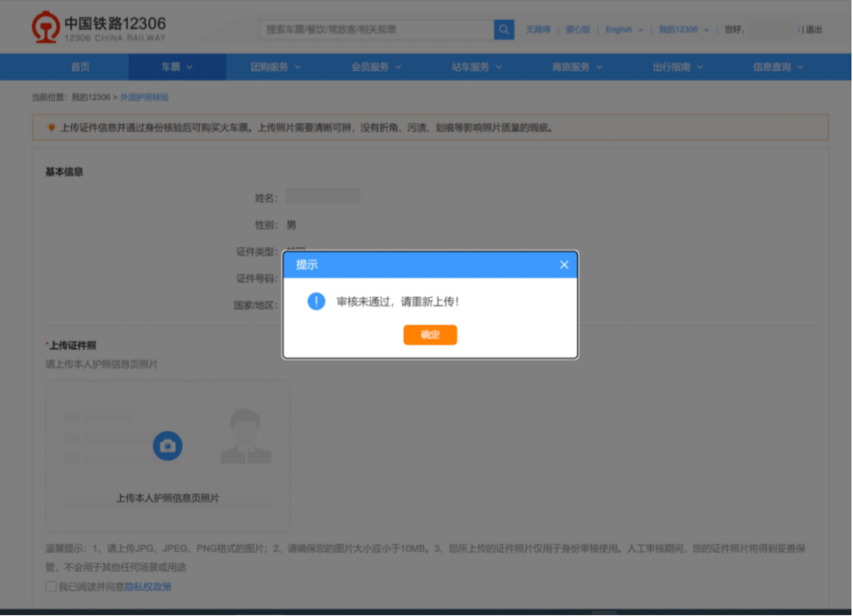The height and width of the screenshot is (616, 853).
Task: Focus the ticket search input field
Action: point(377,29)
